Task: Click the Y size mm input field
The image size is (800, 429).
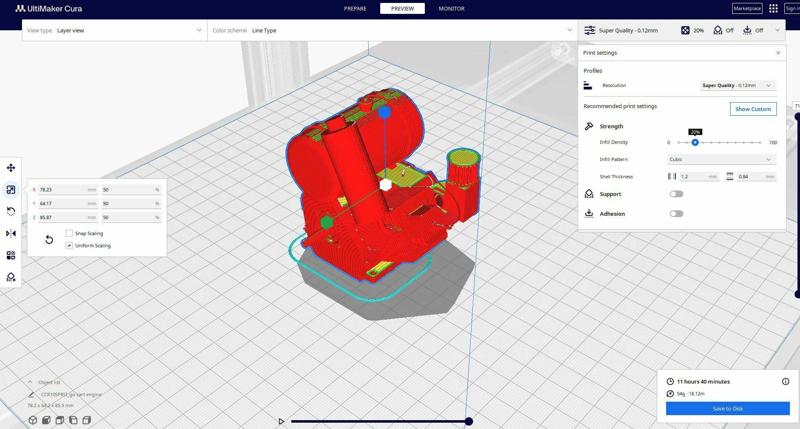Action: pyautogui.click(x=68, y=204)
